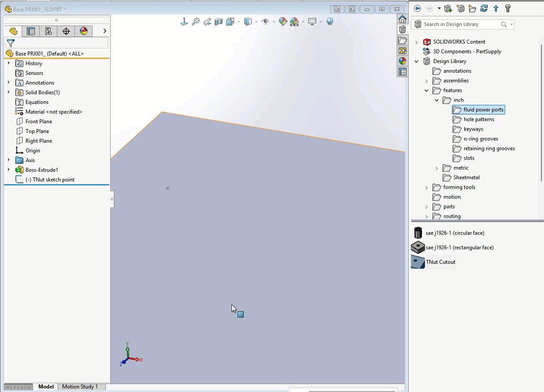
Task: Toggle Hide/Show Items eye icon
Action: 265,22
